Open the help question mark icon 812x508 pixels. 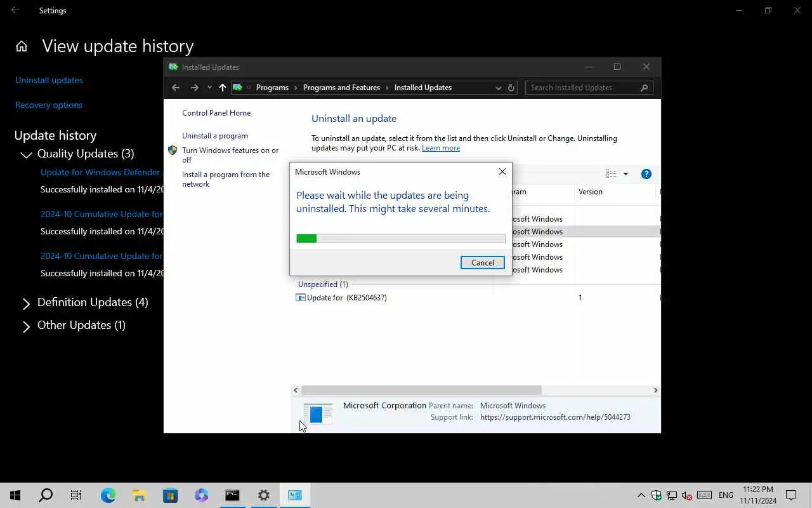[646, 174]
